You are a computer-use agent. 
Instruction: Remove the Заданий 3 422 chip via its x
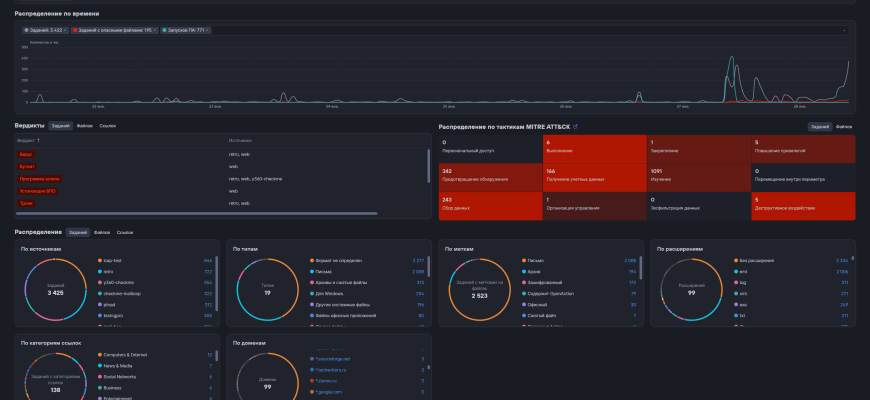[x=65, y=30]
